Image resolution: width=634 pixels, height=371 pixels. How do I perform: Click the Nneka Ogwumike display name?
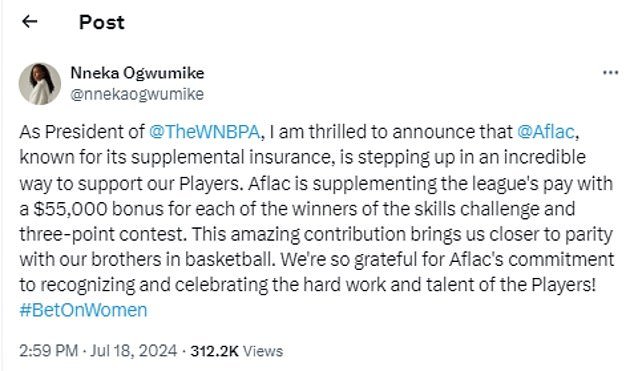click(137, 73)
